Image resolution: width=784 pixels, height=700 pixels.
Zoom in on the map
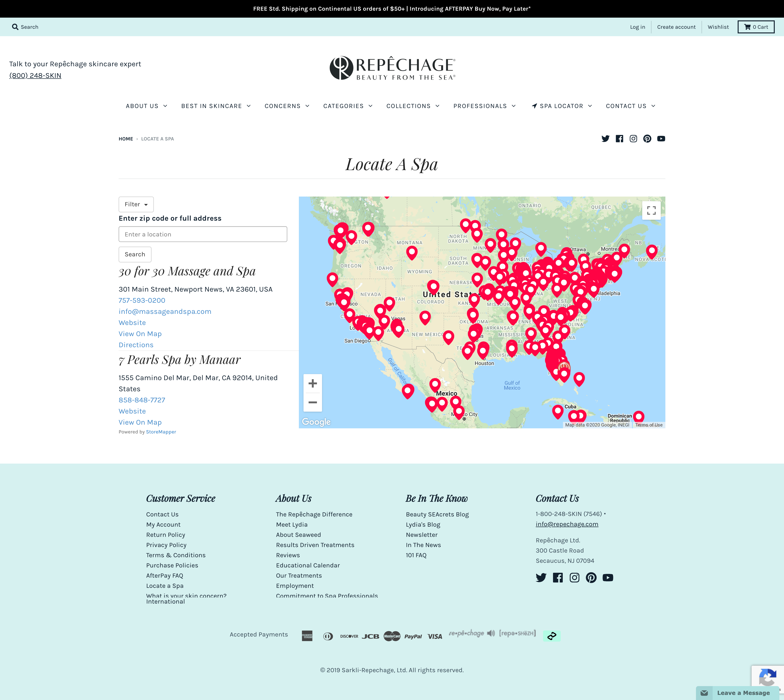tap(313, 383)
